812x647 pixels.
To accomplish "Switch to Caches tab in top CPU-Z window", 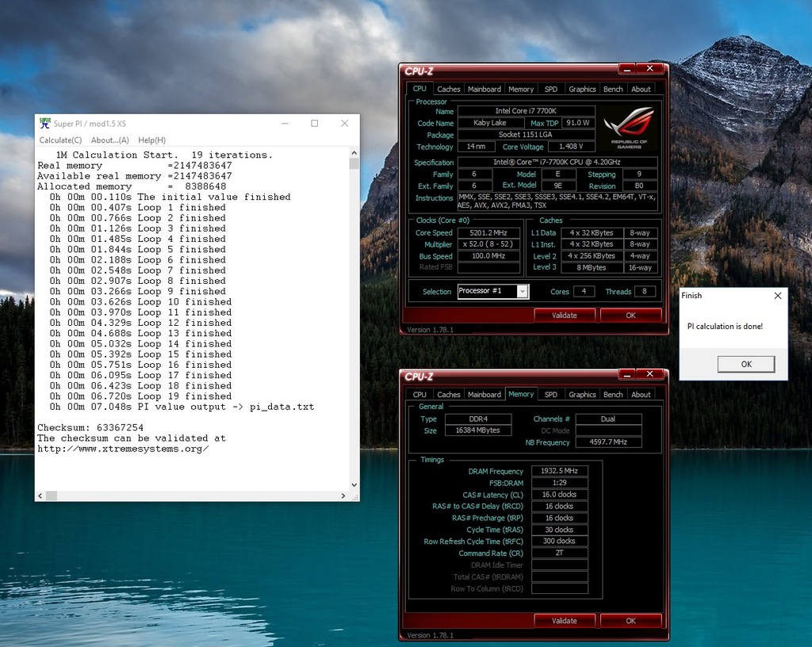I will (449, 89).
